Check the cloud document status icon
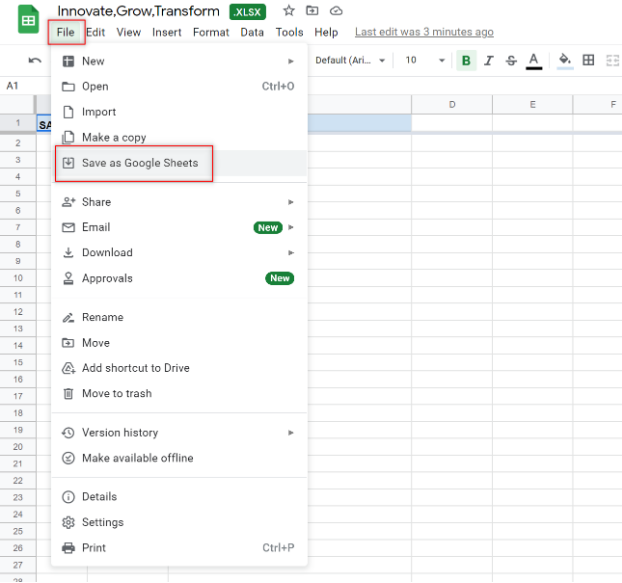Screen dimensions: 622x583 [x=336, y=11]
